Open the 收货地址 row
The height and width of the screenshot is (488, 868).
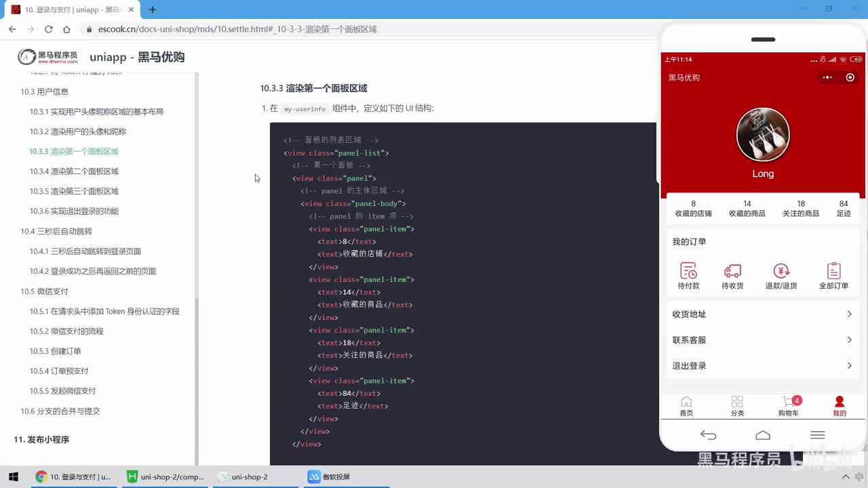pos(763,314)
